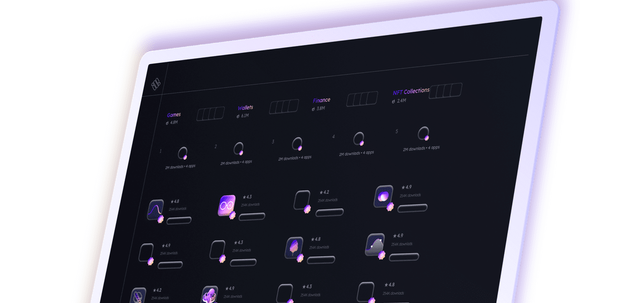The image size is (644, 303).
Task: Click the four-box placeholder next to Games
Action: click(x=210, y=113)
